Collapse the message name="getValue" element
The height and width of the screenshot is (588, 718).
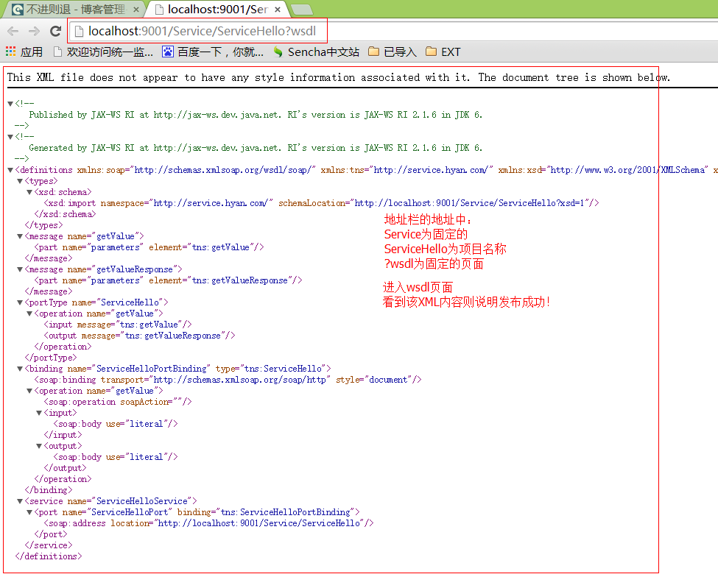[20, 236]
